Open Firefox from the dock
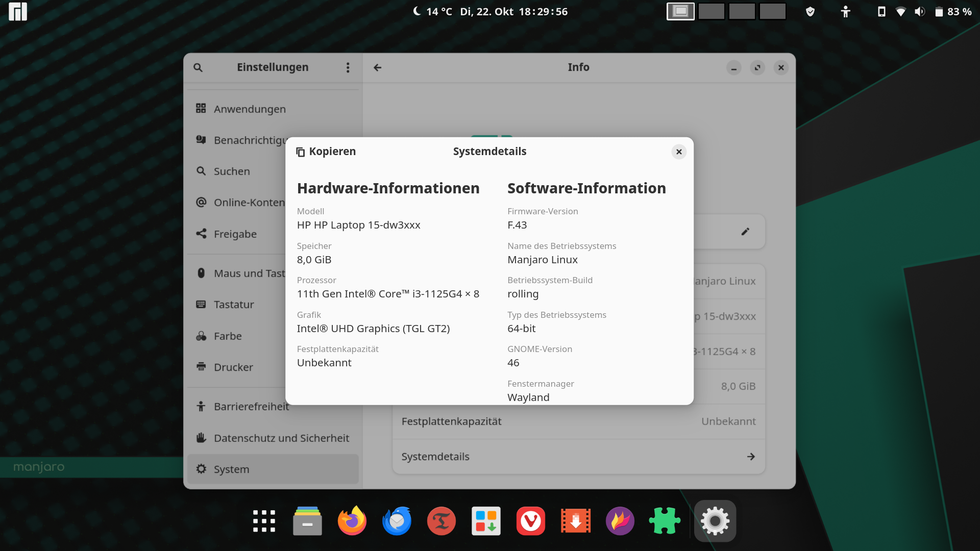980x551 pixels. pos(352,521)
